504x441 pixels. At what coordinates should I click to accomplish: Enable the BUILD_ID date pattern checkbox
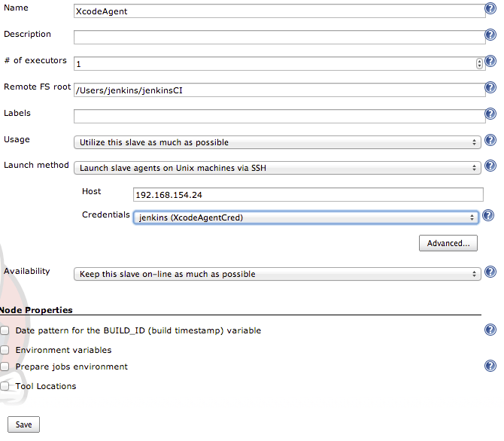(5, 330)
